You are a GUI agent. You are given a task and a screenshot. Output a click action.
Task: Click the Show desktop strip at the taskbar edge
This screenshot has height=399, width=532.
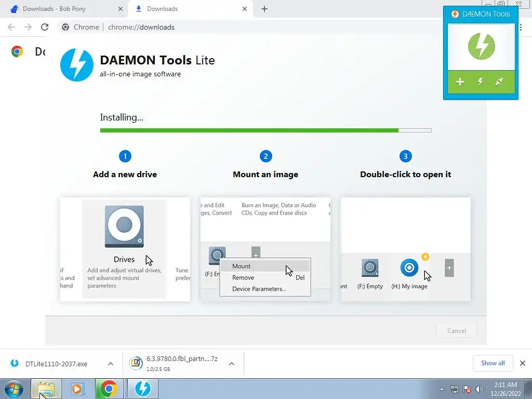(528, 389)
